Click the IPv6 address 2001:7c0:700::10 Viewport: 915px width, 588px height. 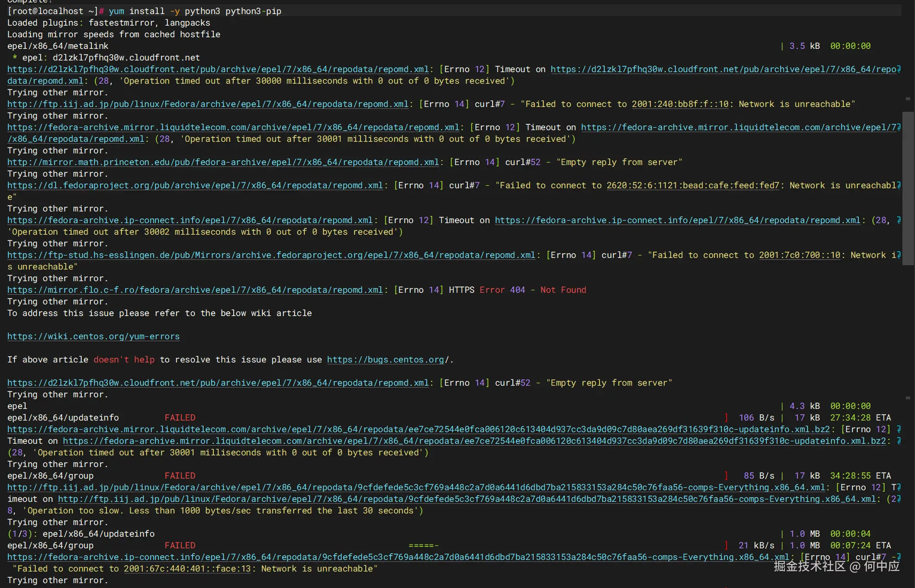(799, 255)
